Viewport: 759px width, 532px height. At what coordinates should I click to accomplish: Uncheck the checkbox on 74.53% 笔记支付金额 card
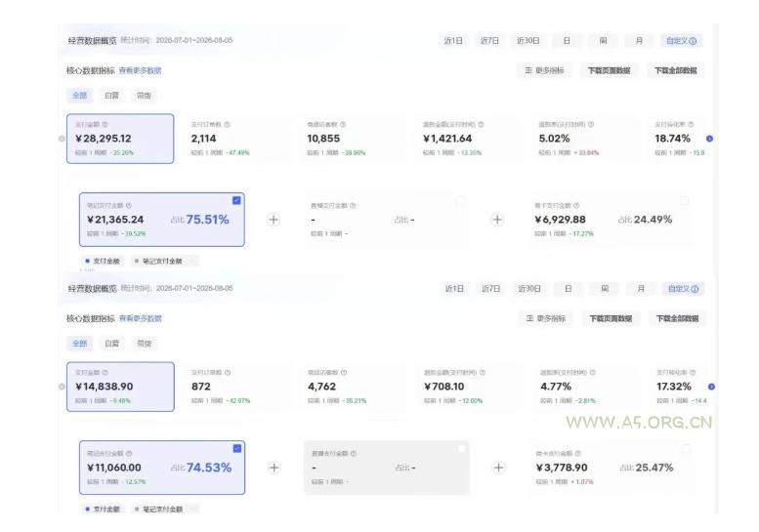(237, 448)
